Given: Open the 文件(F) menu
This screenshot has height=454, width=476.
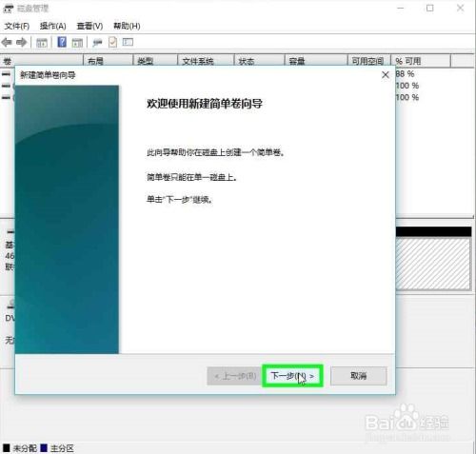Looking at the screenshot, I should tap(17, 26).
